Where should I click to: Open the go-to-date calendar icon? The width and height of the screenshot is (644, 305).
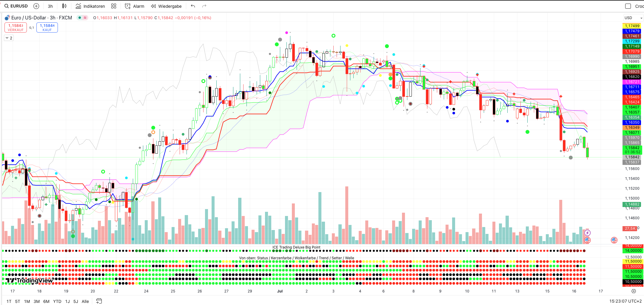click(x=99, y=301)
